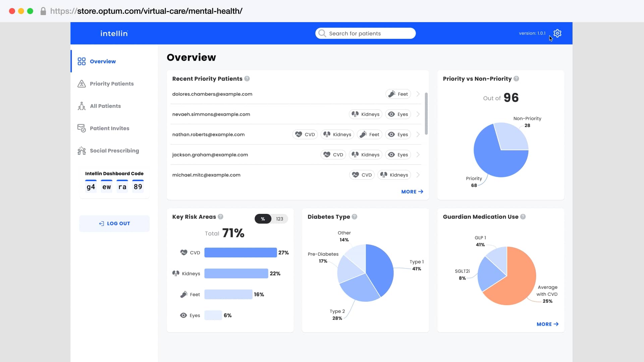644x362 pixels.
Task: Click the CVD heart icon on jackson.graham row
Action: (x=327, y=155)
